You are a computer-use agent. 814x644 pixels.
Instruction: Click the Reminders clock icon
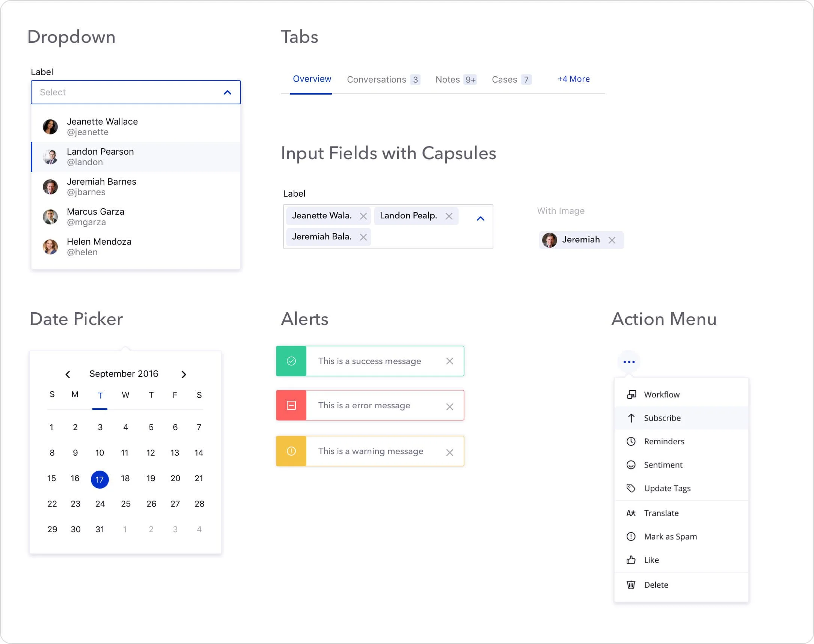pyautogui.click(x=631, y=441)
